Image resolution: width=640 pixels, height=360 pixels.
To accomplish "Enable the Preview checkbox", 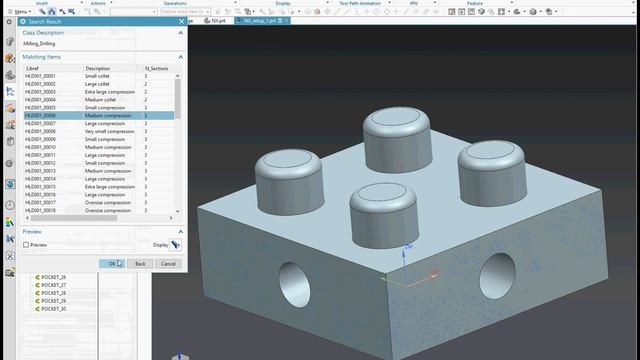I will (26, 245).
